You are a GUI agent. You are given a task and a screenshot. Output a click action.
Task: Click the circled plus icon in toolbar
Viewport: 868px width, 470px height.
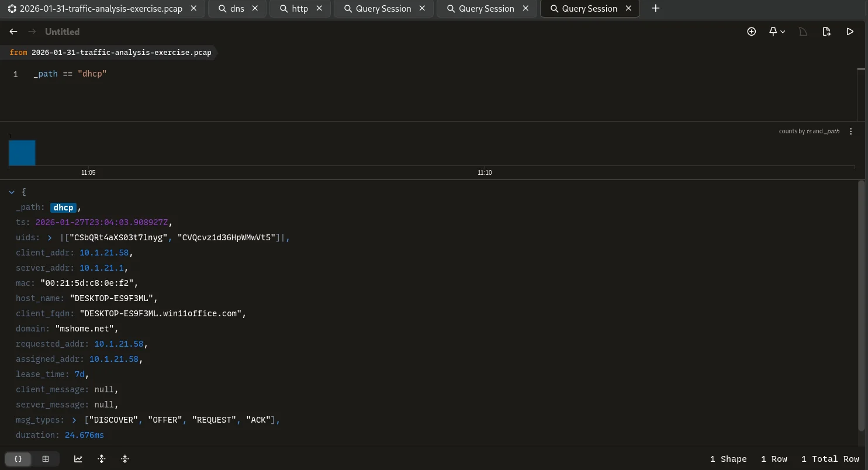point(752,32)
